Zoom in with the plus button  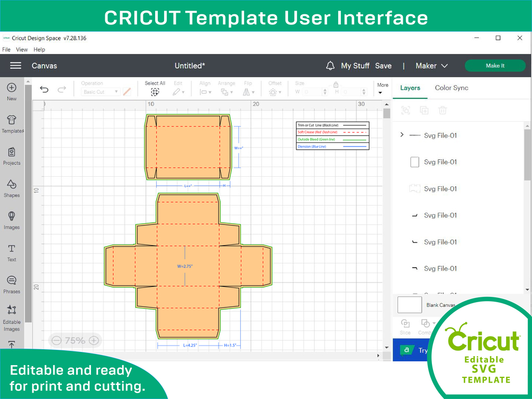(94, 340)
